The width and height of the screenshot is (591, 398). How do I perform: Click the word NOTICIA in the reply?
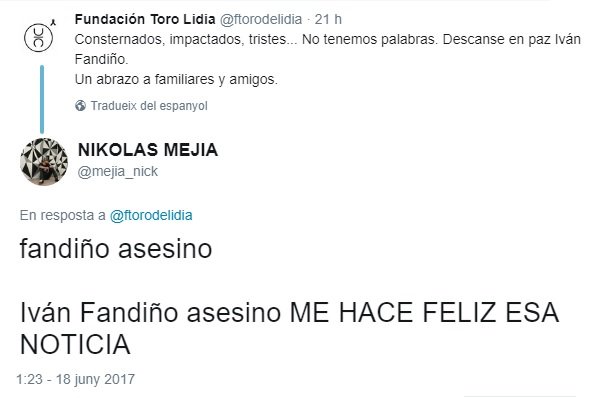pos(75,344)
